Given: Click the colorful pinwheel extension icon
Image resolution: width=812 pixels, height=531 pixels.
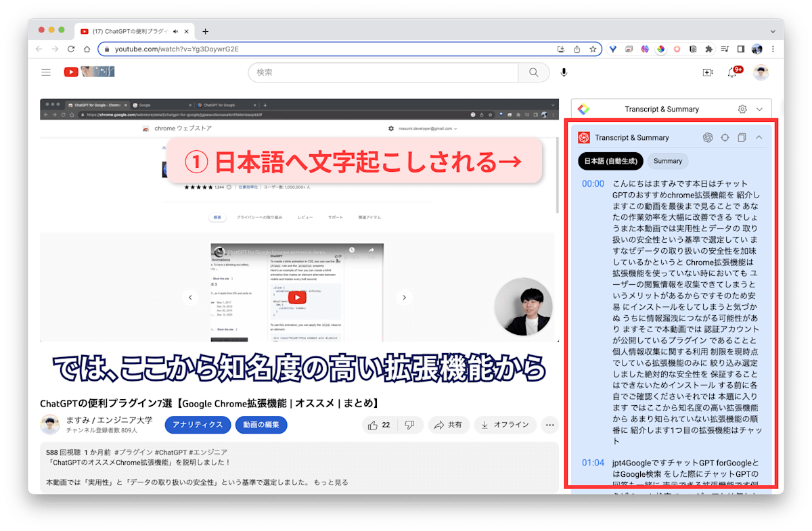Looking at the screenshot, I should pyautogui.click(x=660, y=49).
